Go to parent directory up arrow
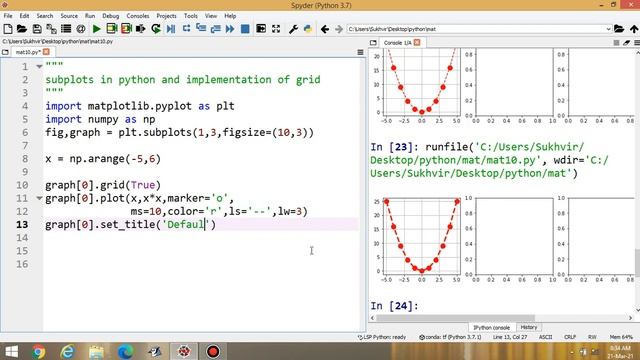 pyautogui.click(x=634, y=29)
